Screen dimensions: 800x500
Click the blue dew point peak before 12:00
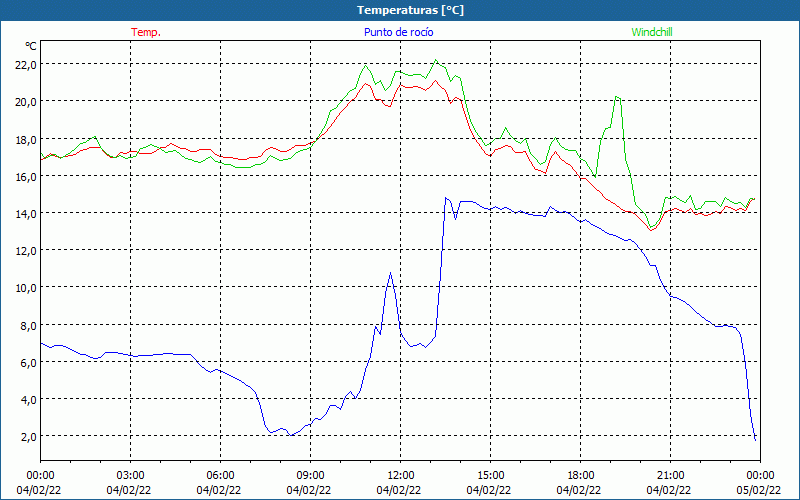point(390,273)
